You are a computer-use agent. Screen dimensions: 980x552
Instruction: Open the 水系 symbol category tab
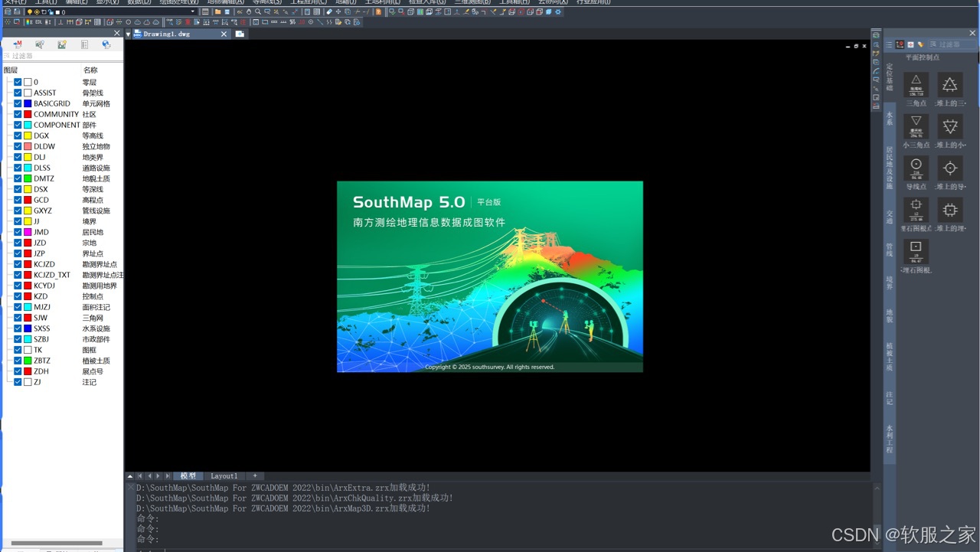[890, 118]
